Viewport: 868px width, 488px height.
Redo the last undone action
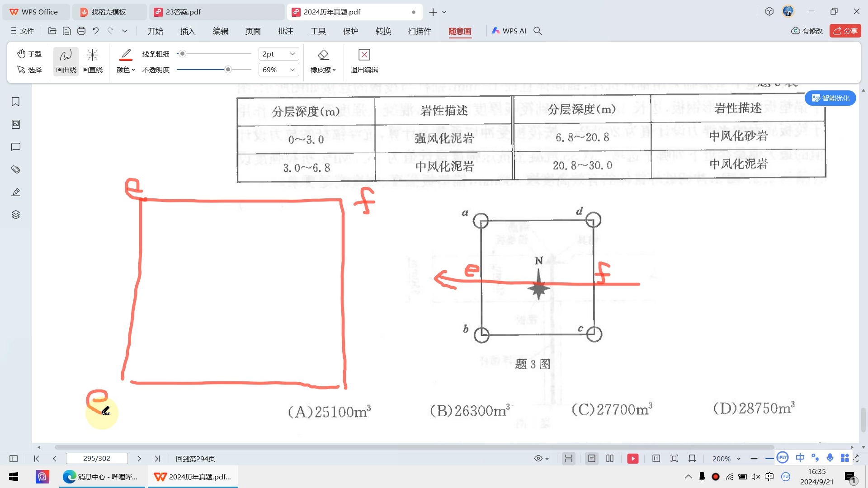click(x=110, y=31)
